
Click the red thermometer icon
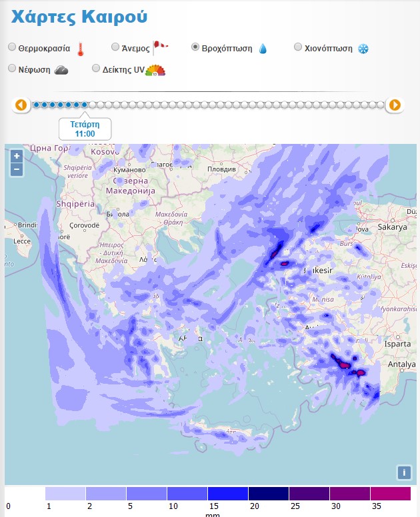[80, 49]
